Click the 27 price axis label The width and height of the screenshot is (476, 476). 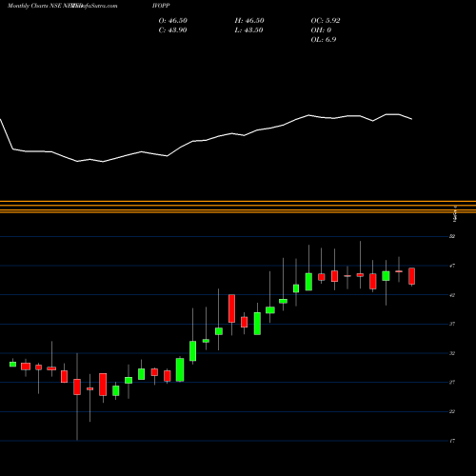tap(452, 383)
